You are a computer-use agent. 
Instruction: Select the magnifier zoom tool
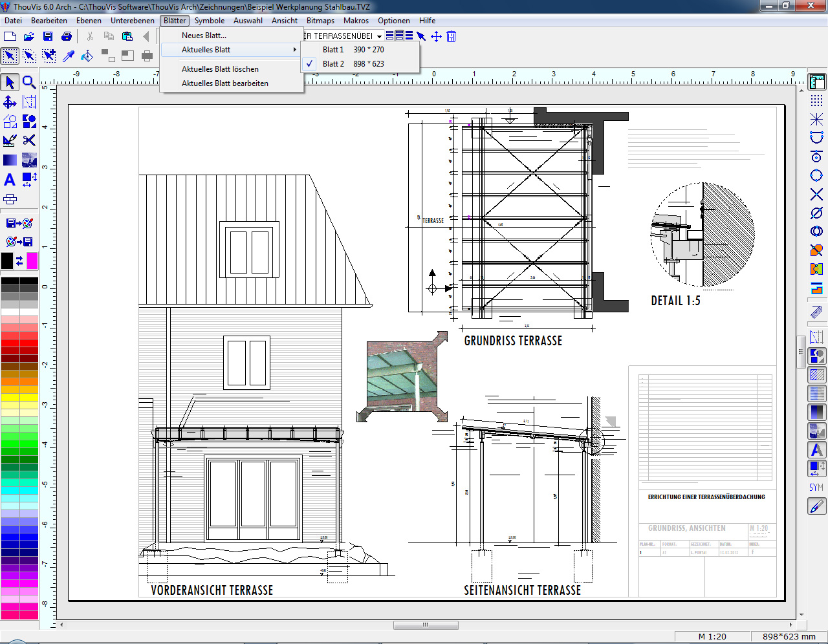pos(29,82)
